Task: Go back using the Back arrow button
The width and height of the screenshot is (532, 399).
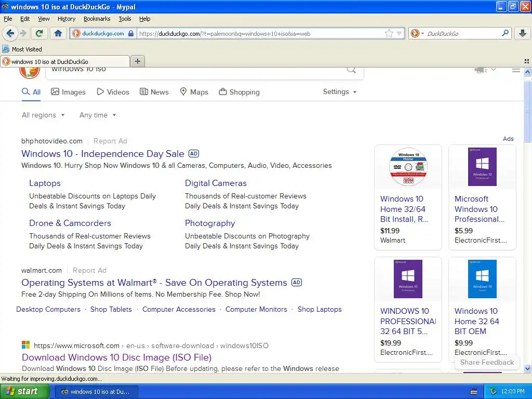Action: tap(10, 33)
